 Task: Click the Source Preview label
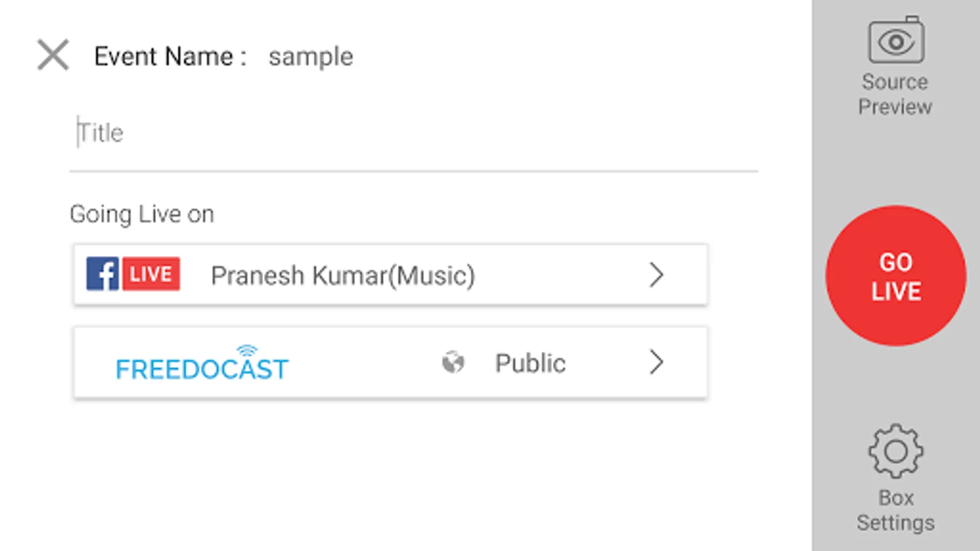point(895,94)
